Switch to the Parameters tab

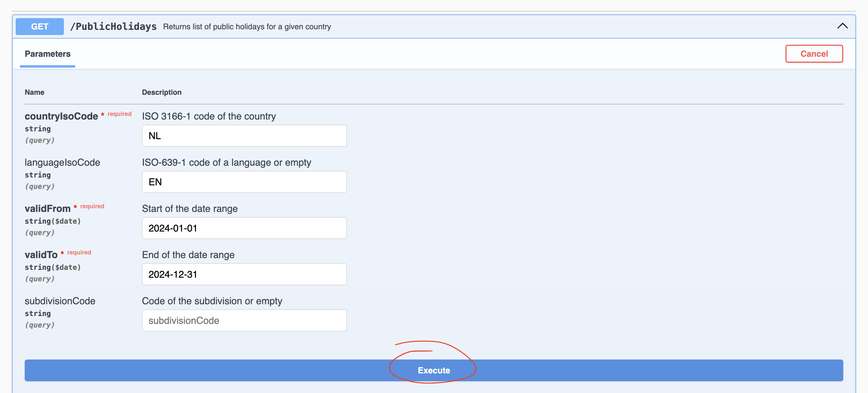(47, 54)
